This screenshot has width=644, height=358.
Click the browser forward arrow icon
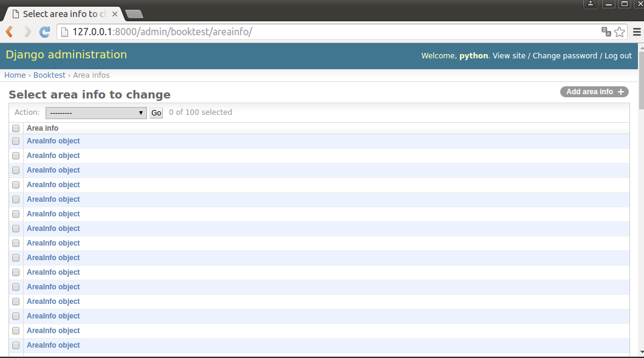click(27, 32)
